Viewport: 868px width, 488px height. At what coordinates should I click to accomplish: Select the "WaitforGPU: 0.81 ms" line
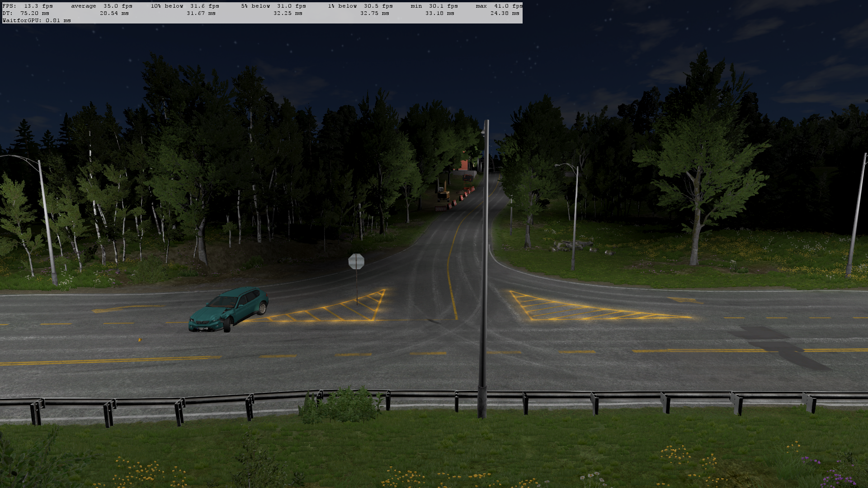[37, 20]
